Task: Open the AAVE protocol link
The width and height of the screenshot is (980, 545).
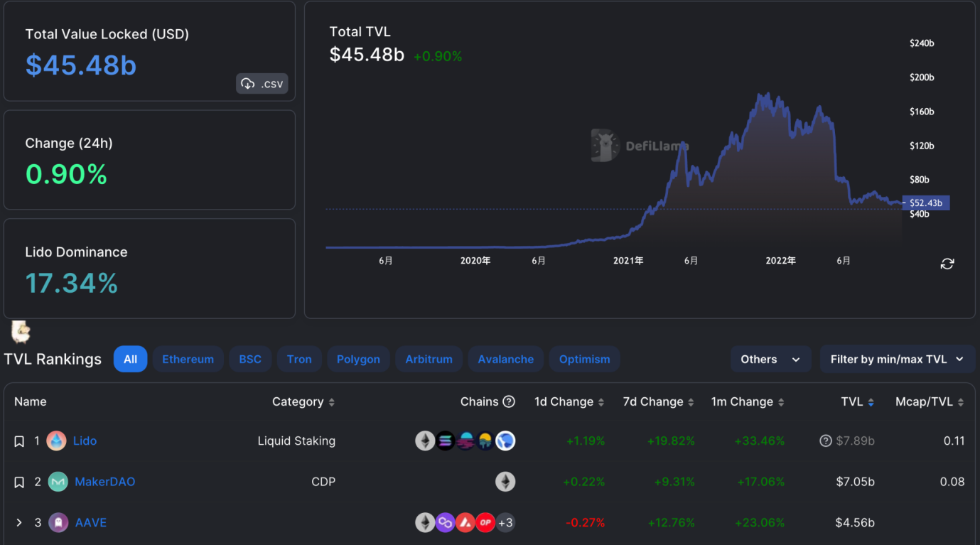Action: [91, 522]
